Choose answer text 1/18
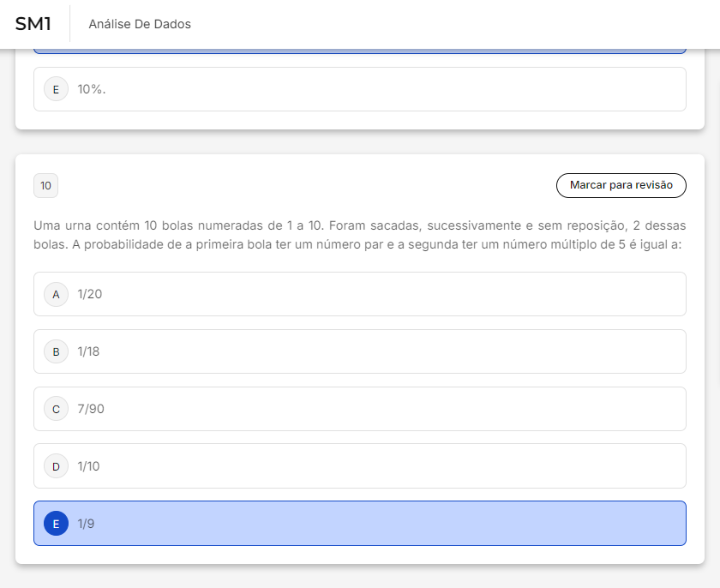Screen dimensions: 720x588 [x=88, y=351]
